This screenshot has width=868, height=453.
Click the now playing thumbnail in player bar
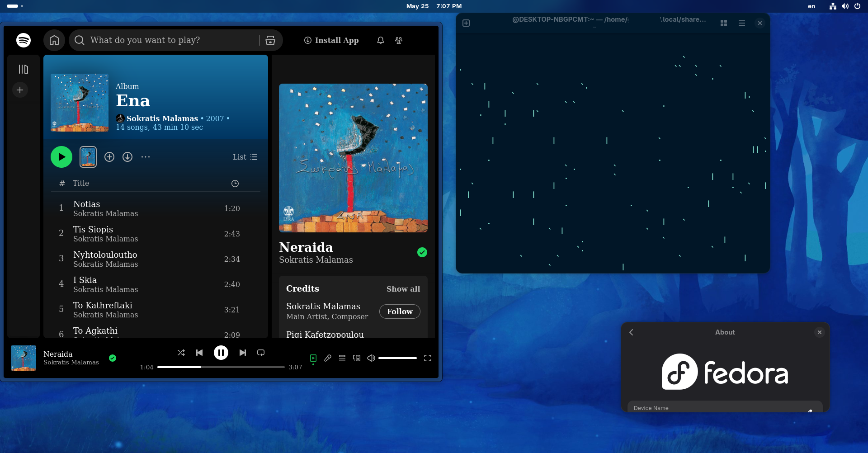pos(24,358)
